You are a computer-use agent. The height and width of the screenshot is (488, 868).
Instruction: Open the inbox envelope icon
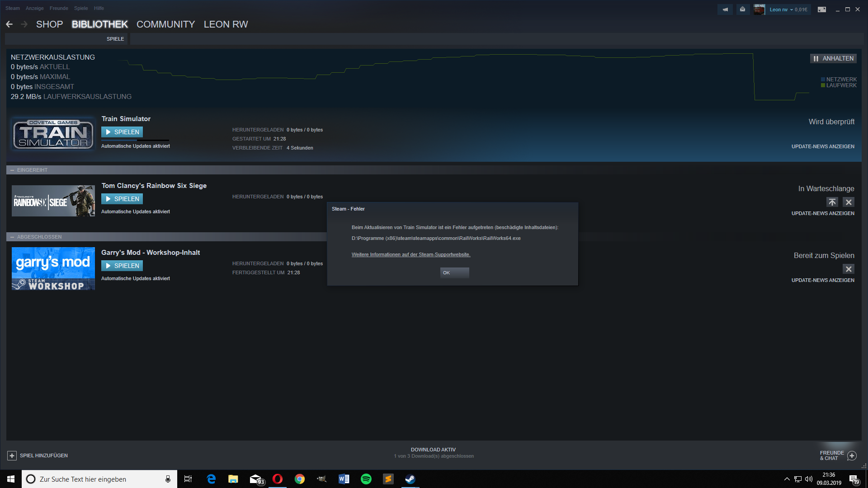[x=742, y=9]
